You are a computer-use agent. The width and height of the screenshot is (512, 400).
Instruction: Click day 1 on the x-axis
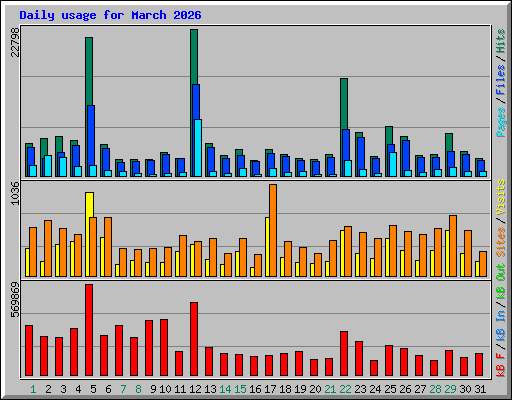[33, 389]
